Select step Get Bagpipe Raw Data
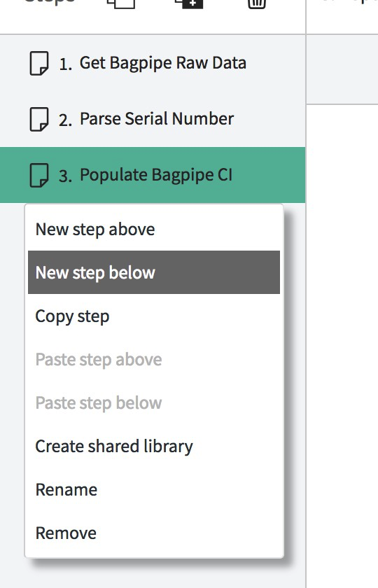Screen dimensions: 378x588 point(153,63)
